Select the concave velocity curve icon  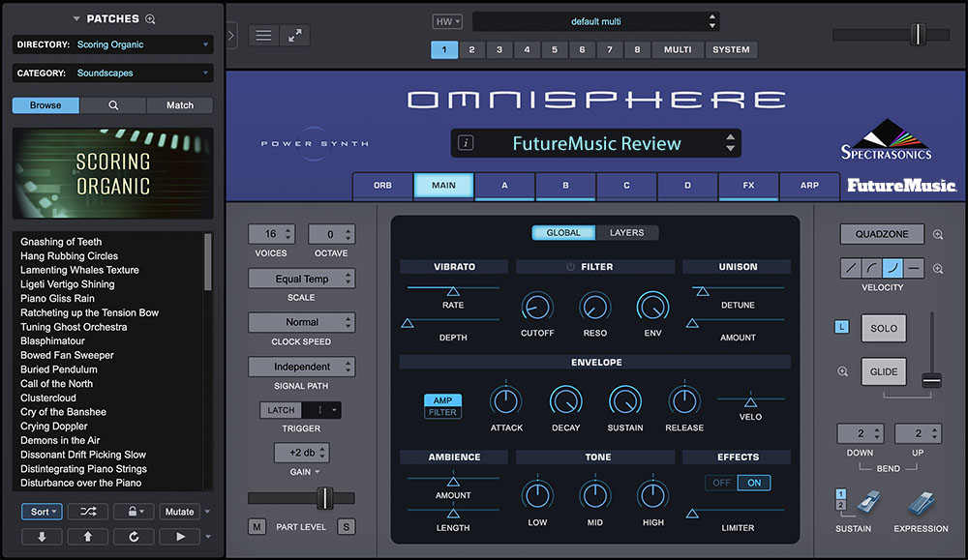(892, 268)
